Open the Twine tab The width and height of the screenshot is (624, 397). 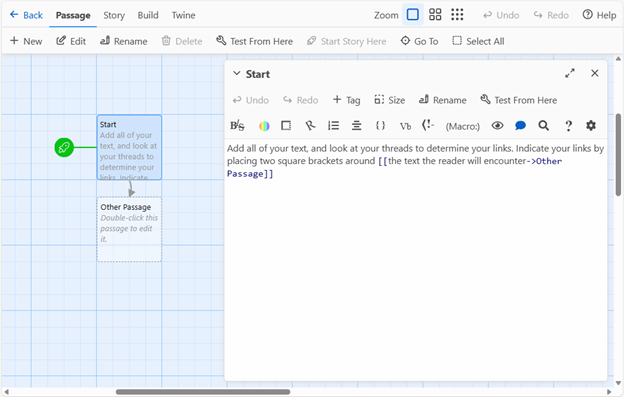(183, 15)
